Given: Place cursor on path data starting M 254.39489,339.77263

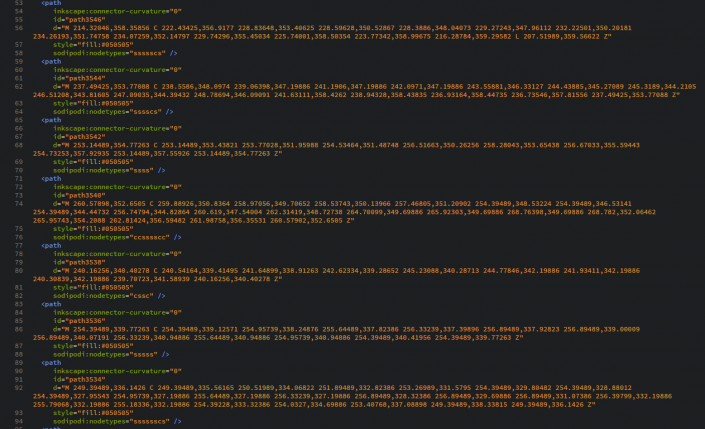Looking at the screenshot, I should click(x=336, y=333).
